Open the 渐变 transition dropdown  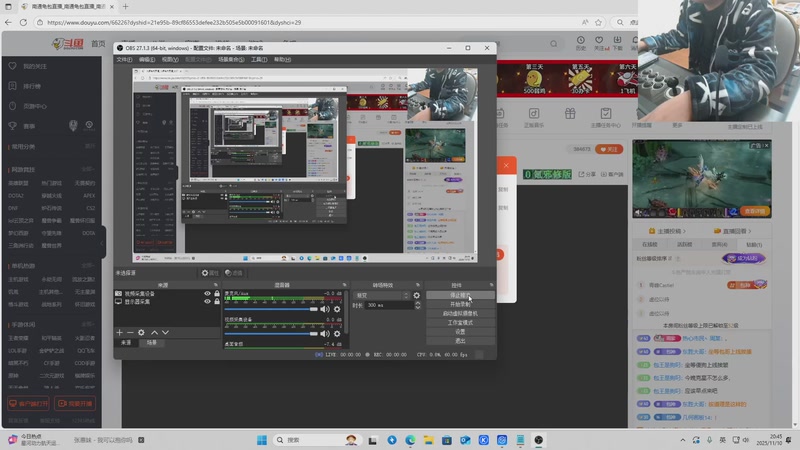[x=382, y=295]
